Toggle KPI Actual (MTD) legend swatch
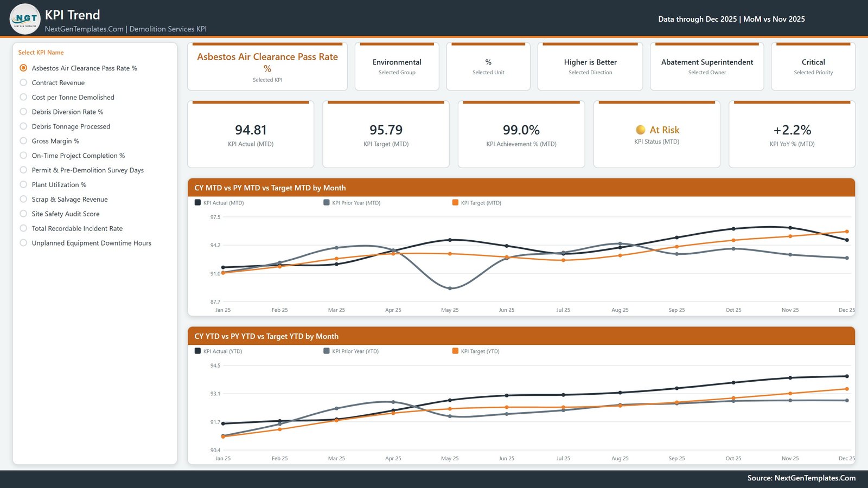 [x=197, y=202]
